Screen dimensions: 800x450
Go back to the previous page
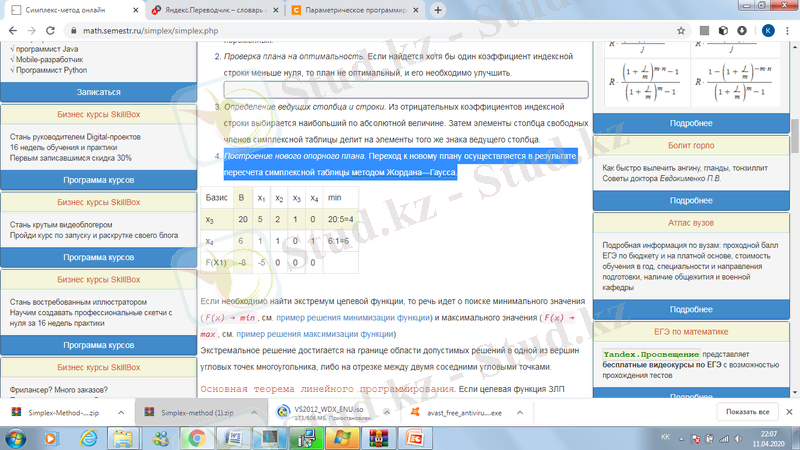(13, 31)
